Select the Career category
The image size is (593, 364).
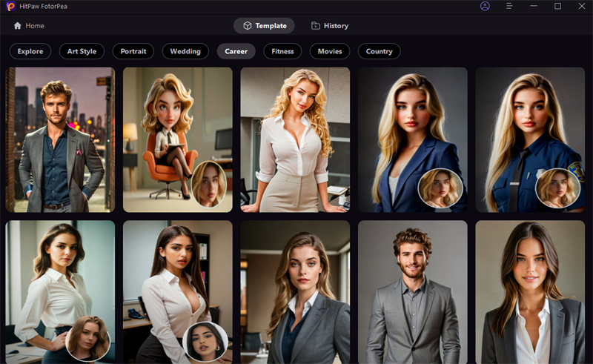236,51
